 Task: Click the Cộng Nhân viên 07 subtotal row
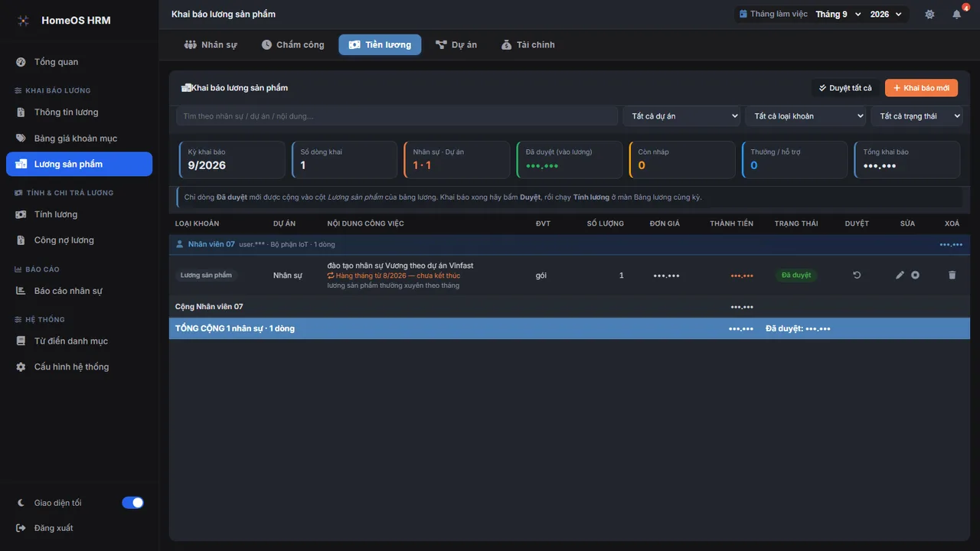[x=570, y=307]
